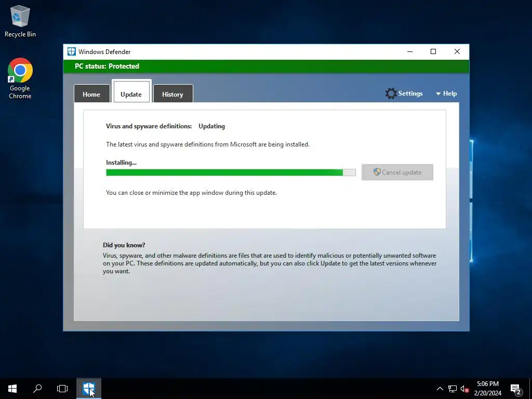The width and height of the screenshot is (532, 399).
Task: Open the Recycle Bin desktop icon
Action: pyautogui.click(x=20, y=21)
